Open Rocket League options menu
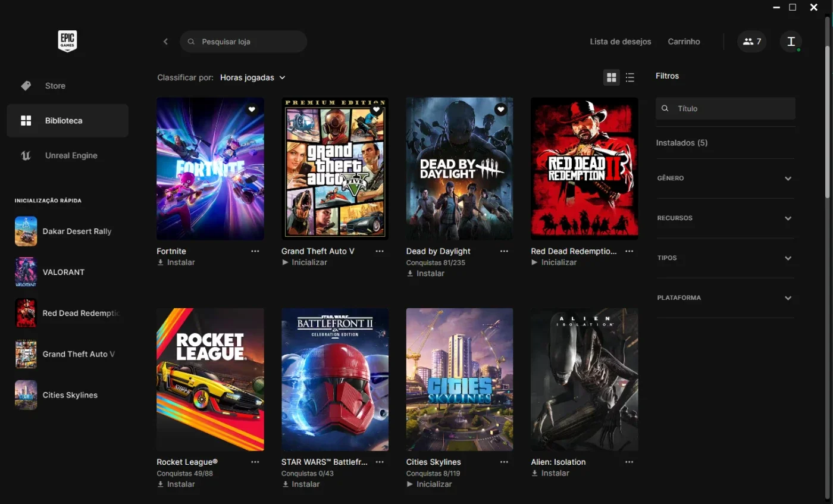 tap(255, 462)
